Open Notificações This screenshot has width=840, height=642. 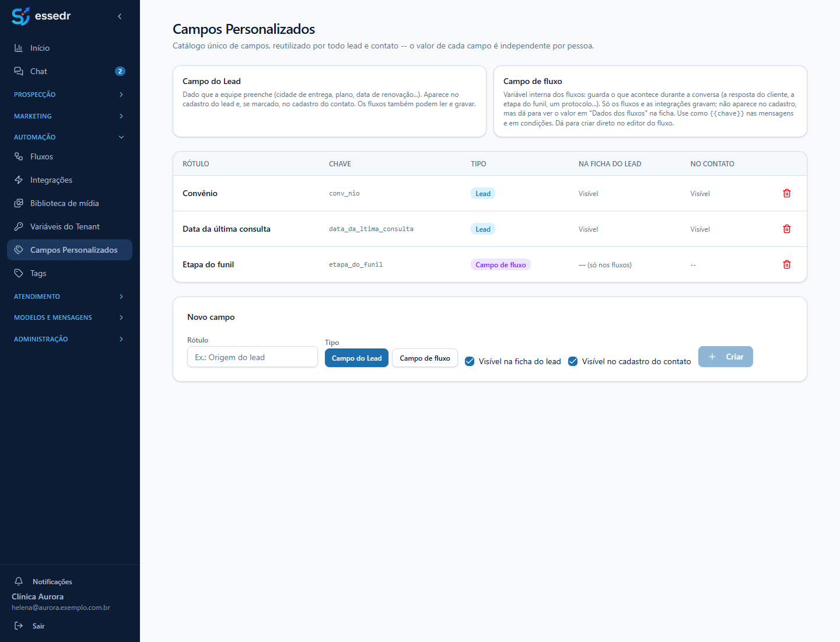(x=52, y=581)
